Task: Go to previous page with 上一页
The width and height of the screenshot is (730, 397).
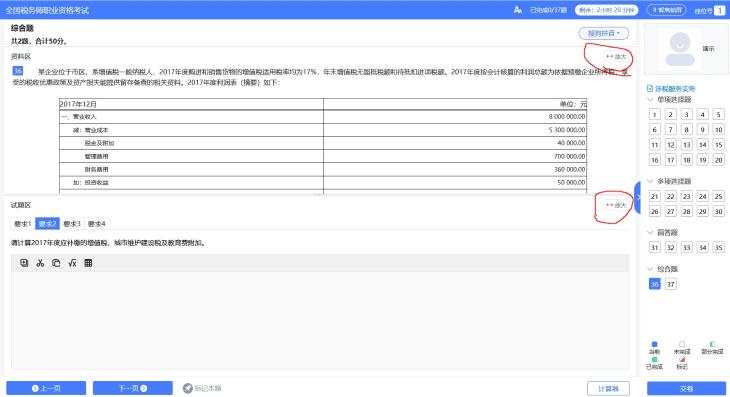Action: (46, 388)
